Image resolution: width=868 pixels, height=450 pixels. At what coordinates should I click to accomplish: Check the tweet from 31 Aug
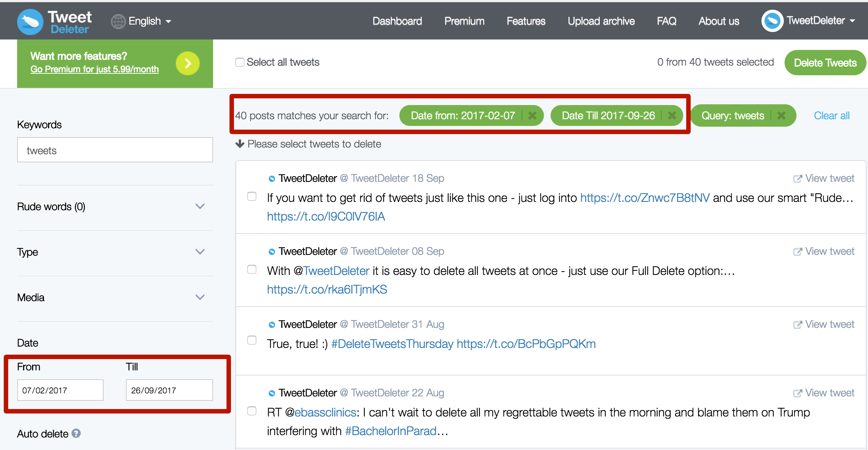click(x=252, y=340)
